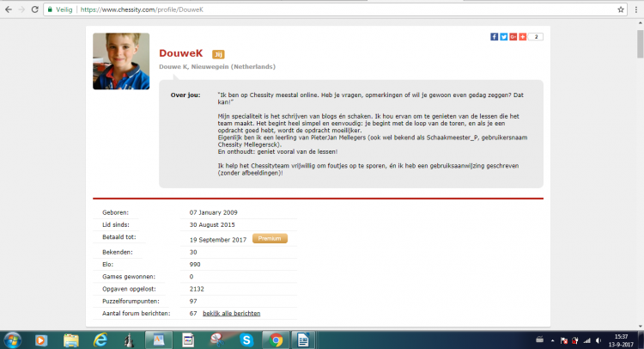The height and width of the screenshot is (349, 644).
Task: Share profile on Twitter
Action: click(503, 37)
